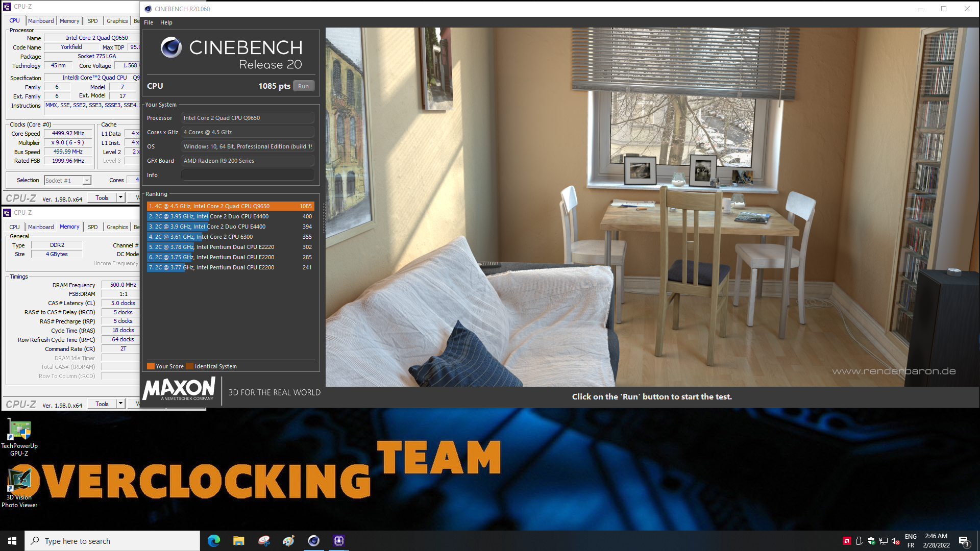
Task: Select ranking row 2C @ 3.95 GHz E4400
Action: (x=230, y=216)
